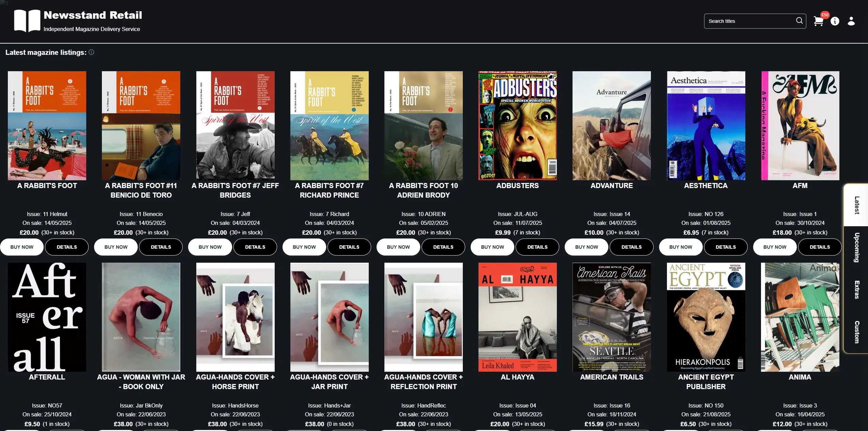Switch to the Latest side tab

(856, 205)
